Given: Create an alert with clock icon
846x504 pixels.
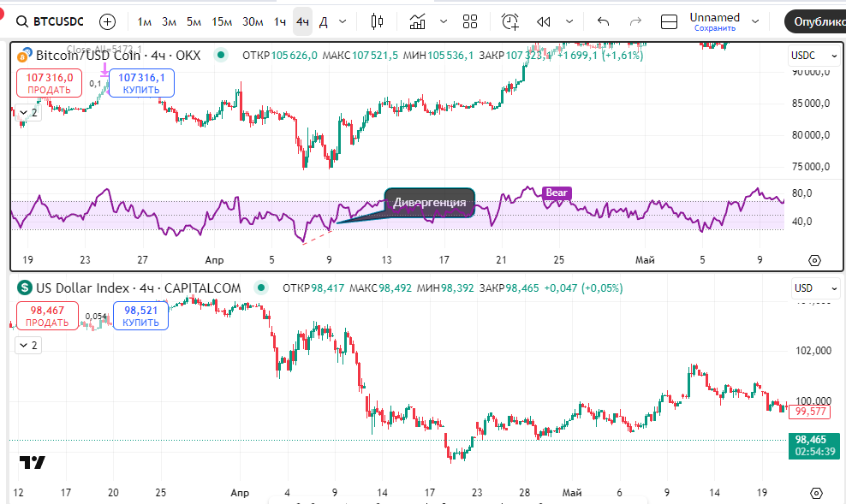Looking at the screenshot, I should pyautogui.click(x=510, y=21).
